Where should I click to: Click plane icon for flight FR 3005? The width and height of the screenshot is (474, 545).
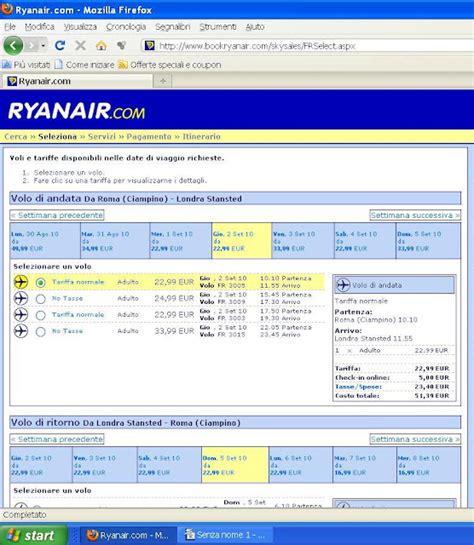click(21, 282)
